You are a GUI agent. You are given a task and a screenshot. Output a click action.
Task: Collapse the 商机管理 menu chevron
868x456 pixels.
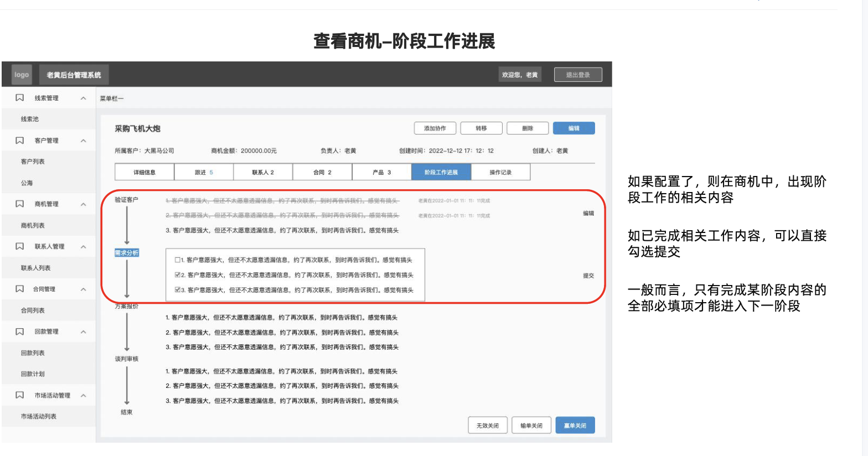pyautogui.click(x=84, y=204)
